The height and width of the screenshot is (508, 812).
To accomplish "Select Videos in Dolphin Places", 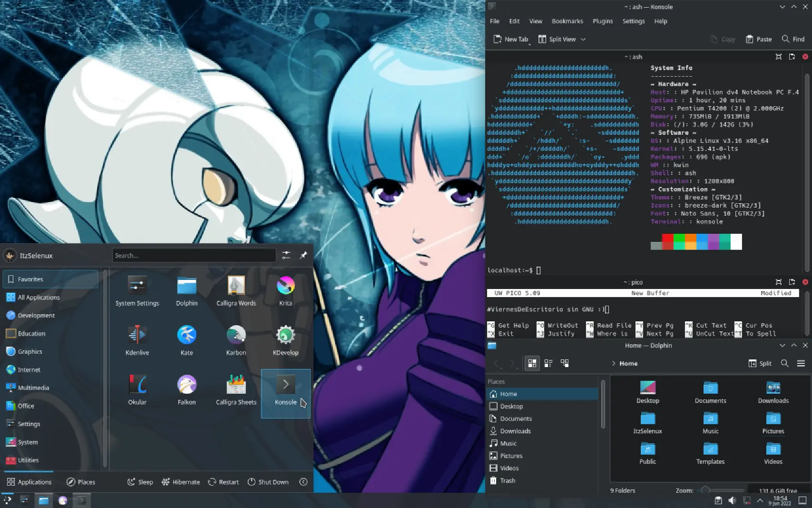I will click(542, 468).
